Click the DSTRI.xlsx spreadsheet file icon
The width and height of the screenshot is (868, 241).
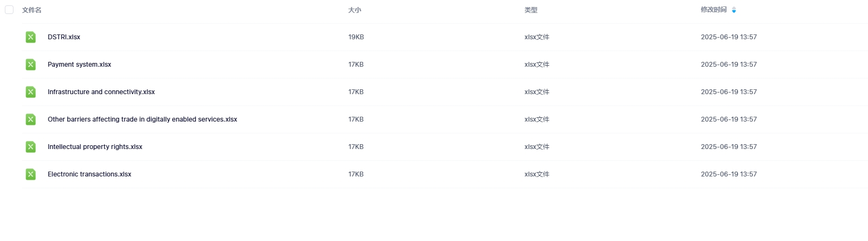pyautogui.click(x=31, y=37)
